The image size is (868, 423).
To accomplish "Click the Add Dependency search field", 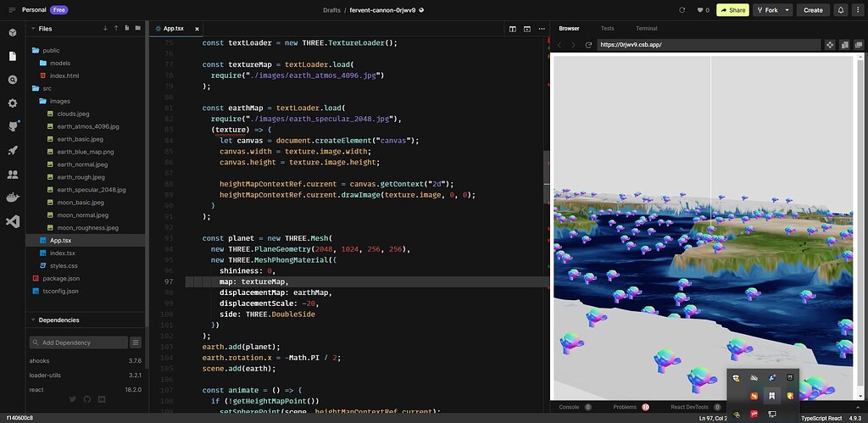I will click(78, 342).
